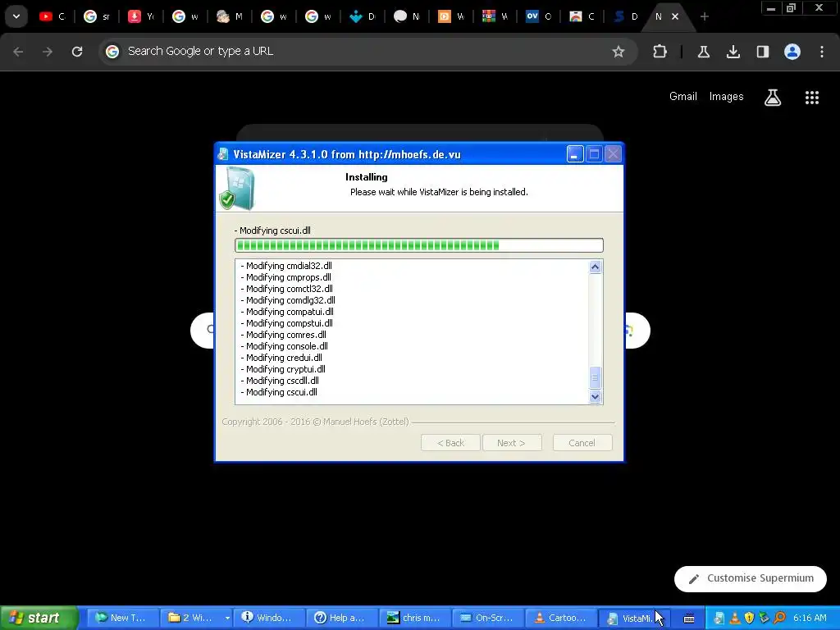The width and height of the screenshot is (840, 630).
Task: Switch to the WinRAR books icon tab
Action: point(495,16)
